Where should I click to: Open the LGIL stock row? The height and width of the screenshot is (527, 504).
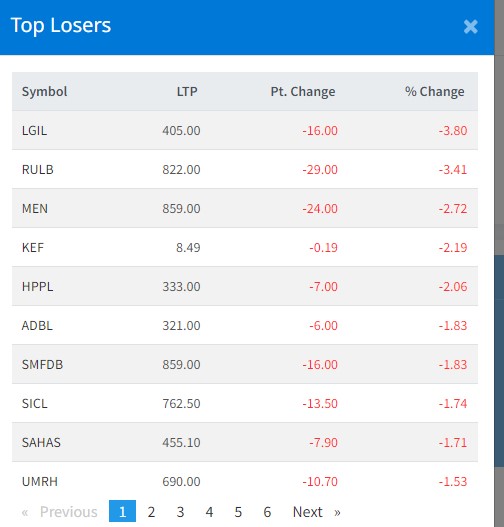click(245, 130)
